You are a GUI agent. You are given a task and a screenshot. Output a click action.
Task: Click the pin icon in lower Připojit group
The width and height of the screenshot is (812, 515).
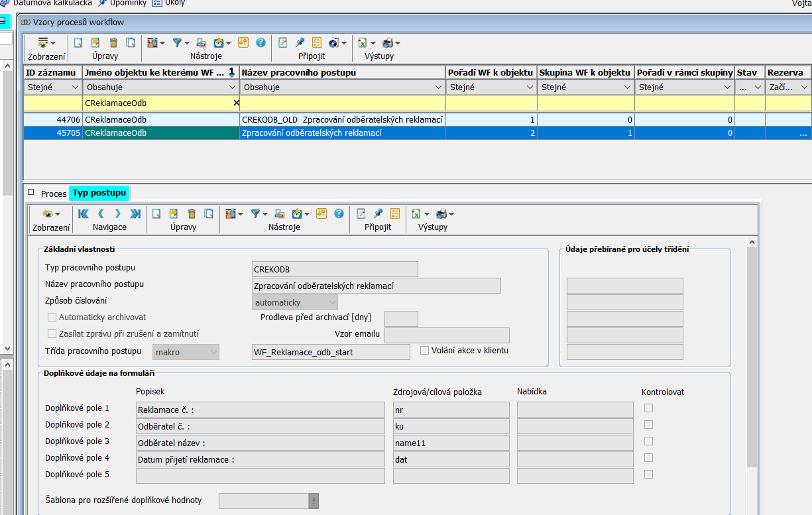pos(378,213)
